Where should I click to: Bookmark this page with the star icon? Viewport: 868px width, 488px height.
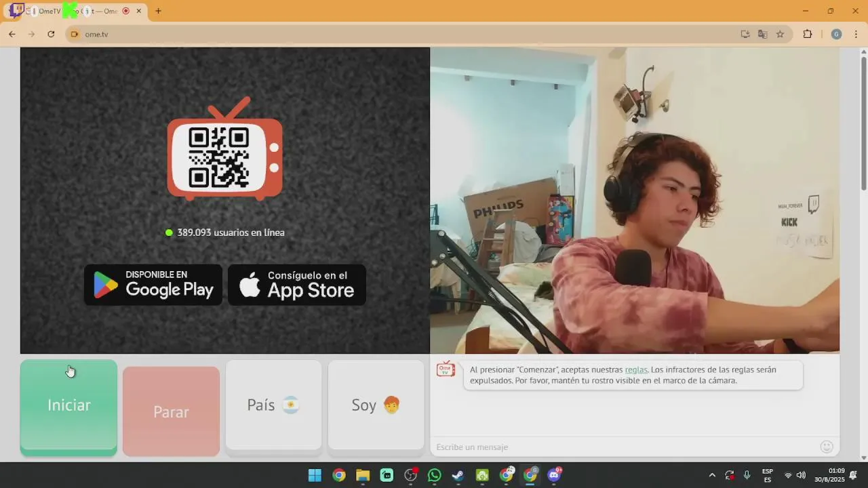781,34
